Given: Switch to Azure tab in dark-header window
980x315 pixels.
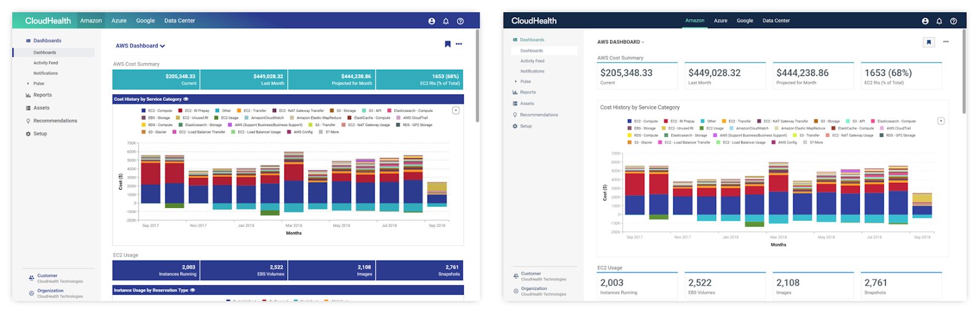Looking at the screenshot, I should pos(720,21).
